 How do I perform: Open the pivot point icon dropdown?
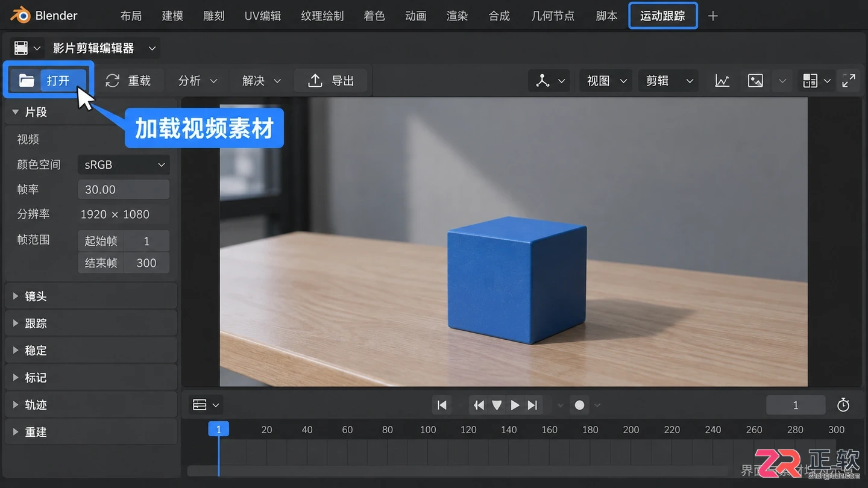pyautogui.click(x=550, y=81)
